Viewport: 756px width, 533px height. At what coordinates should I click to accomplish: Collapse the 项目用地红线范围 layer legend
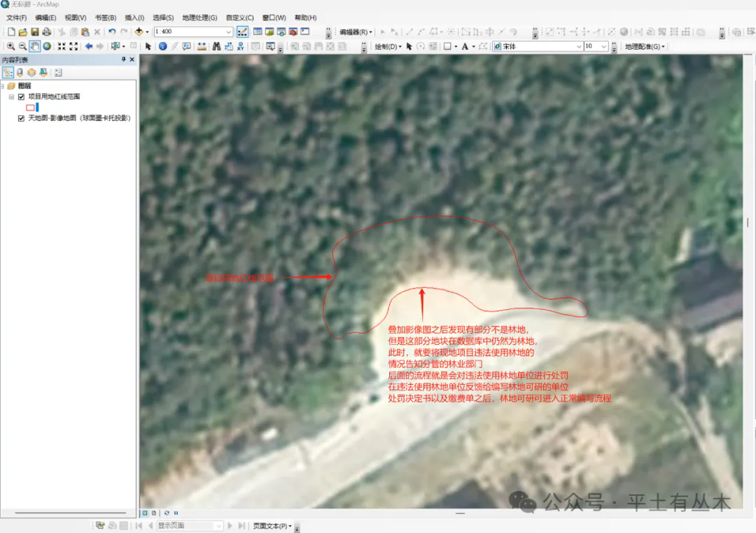(12, 97)
